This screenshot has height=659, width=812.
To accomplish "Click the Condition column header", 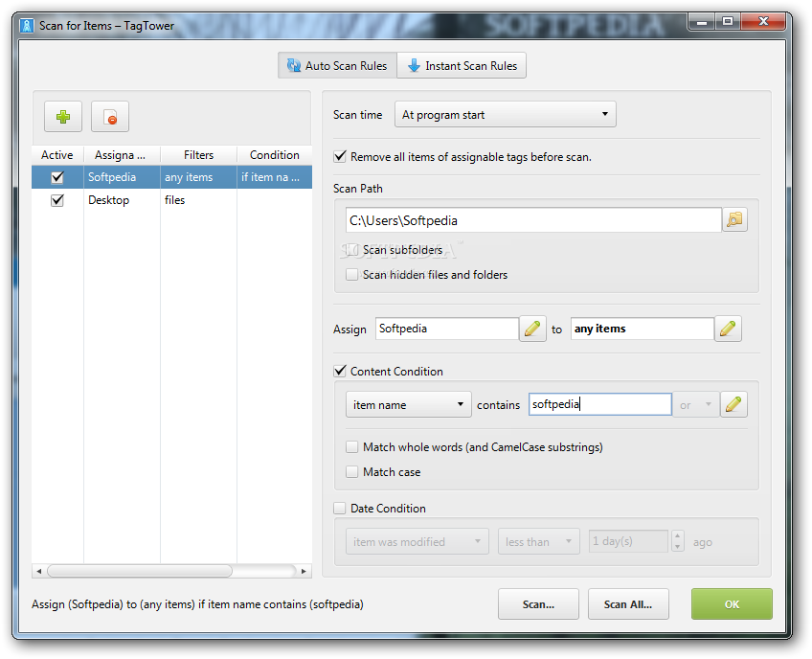I will pyautogui.click(x=275, y=155).
